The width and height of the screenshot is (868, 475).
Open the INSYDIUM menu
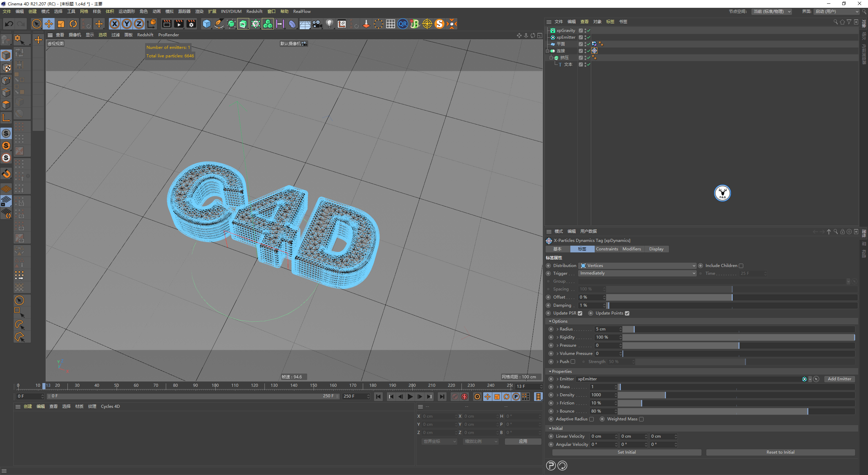231,11
